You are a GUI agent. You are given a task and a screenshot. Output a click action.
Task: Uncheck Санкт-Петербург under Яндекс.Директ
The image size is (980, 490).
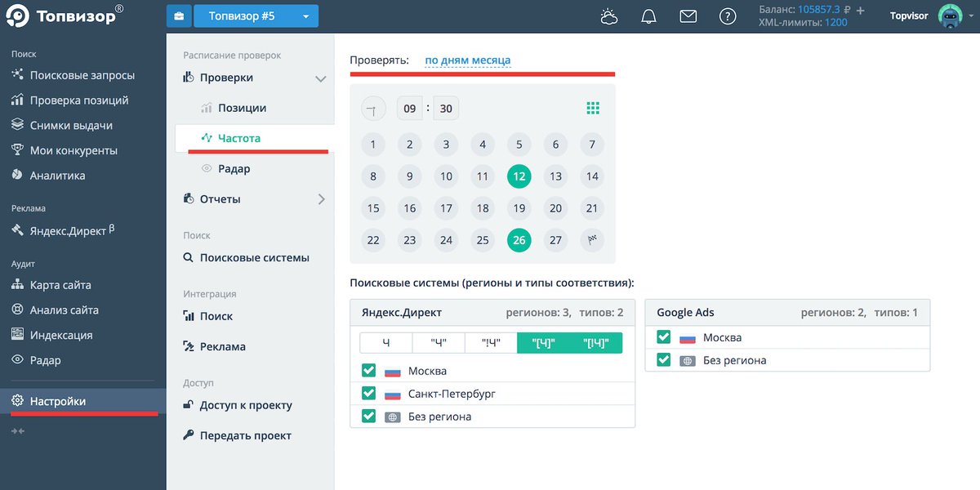coord(368,394)
